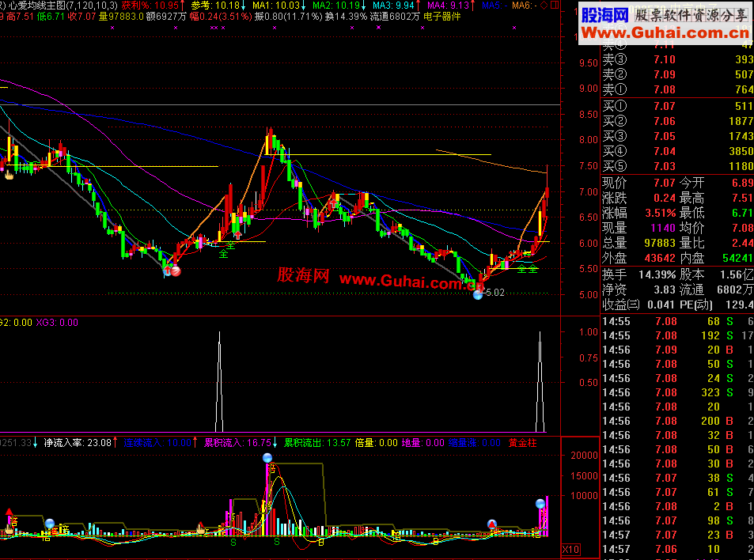Viewport: 754px width, 560px height.
Task: Click the diamond icon in the chart header
Action: point(544,6)
